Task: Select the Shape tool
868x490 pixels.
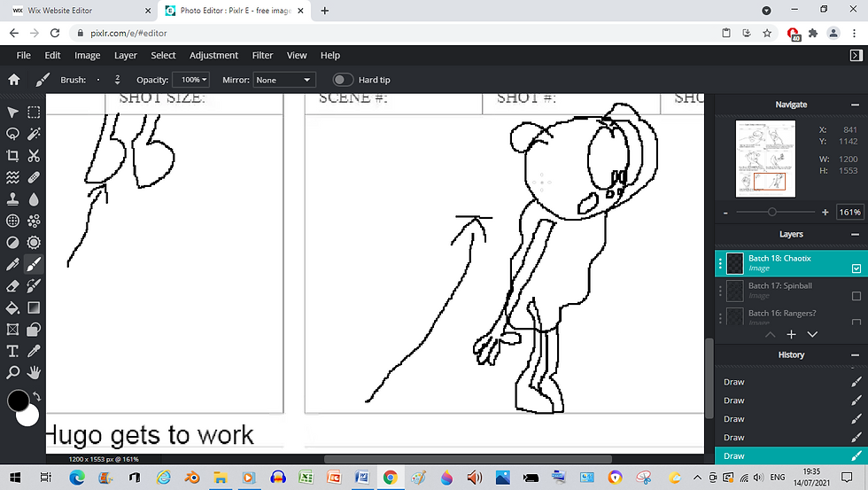Action: [x=34, y=330]
